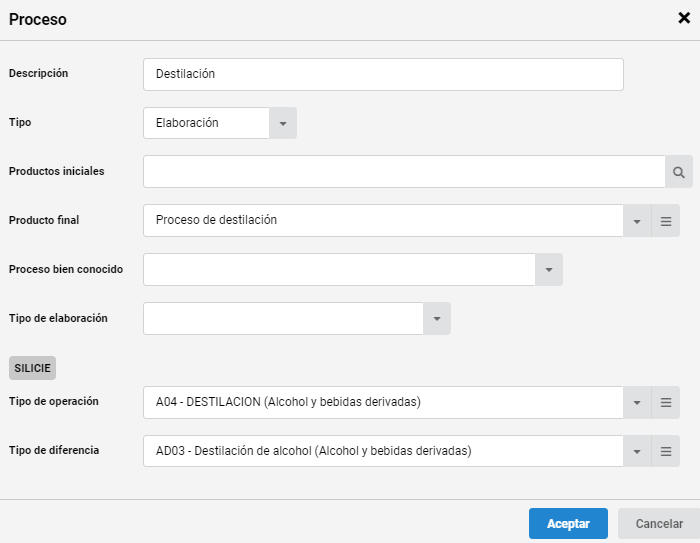
Task: Click the Tipo de elaboración empty field
Action: [283, 318]
